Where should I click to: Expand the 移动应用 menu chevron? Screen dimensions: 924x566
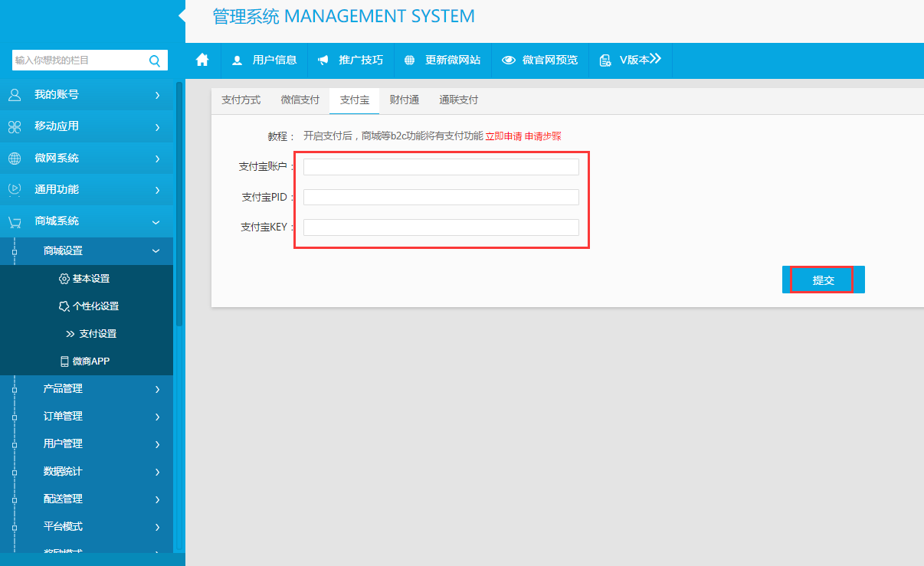pyautogui.click(x=157, y=126)
